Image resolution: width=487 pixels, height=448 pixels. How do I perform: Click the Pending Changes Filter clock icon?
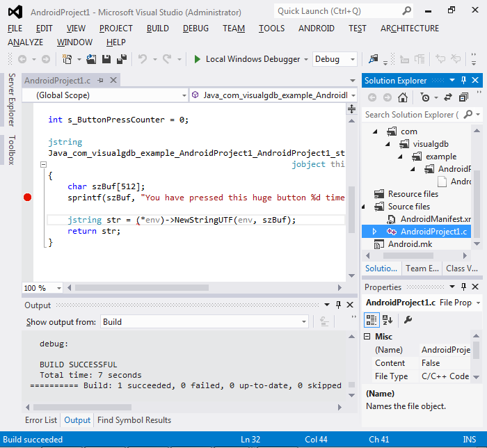(x=425, y=97)
